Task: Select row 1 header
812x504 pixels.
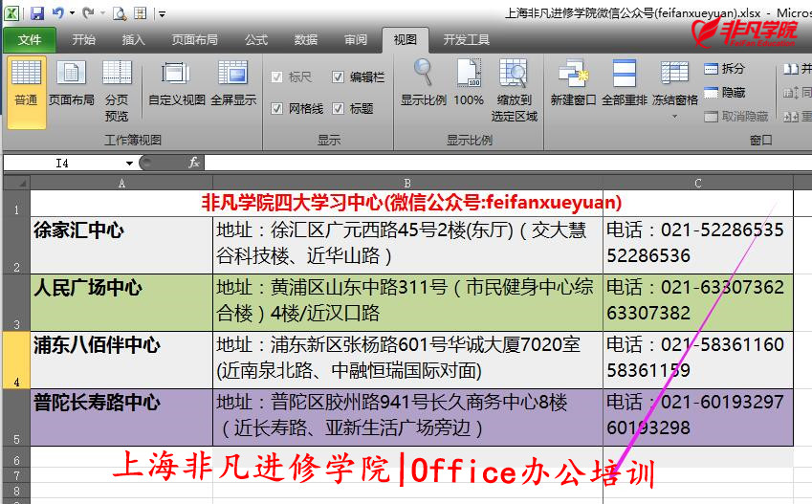Action: point(16,204)
